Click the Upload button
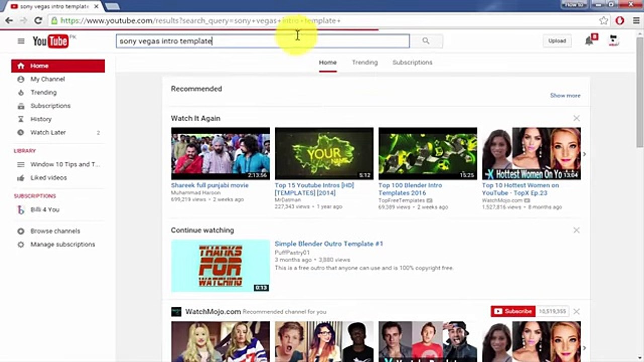Viewport: 644px width, 362px height. click(557, 41)
